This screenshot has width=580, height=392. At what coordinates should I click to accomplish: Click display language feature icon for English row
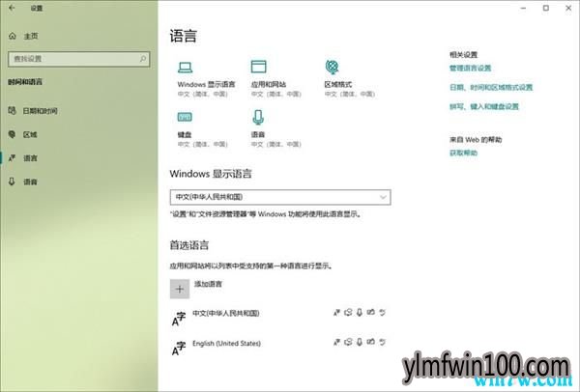coord(336,342)
